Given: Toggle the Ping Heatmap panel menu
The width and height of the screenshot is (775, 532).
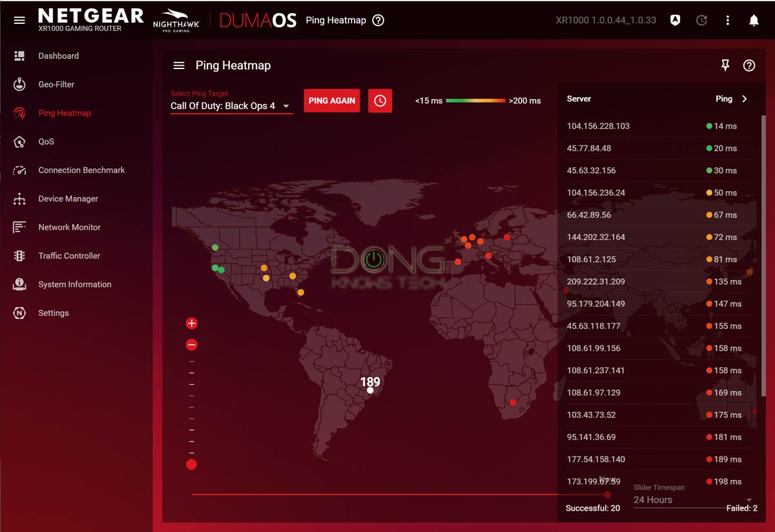Looking at the screenshot, I should pyautogui.click(x=179, y=65).
